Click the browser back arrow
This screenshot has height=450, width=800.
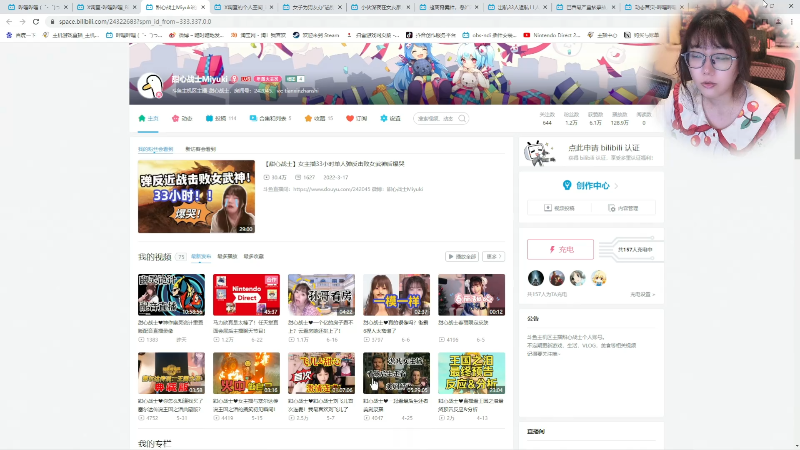[x=9, y=21]
